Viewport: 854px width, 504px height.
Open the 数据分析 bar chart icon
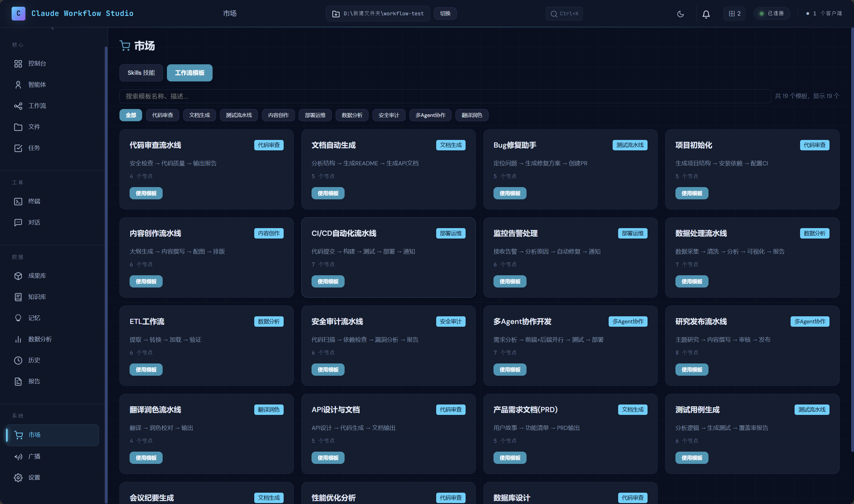(x=18, y=339)
